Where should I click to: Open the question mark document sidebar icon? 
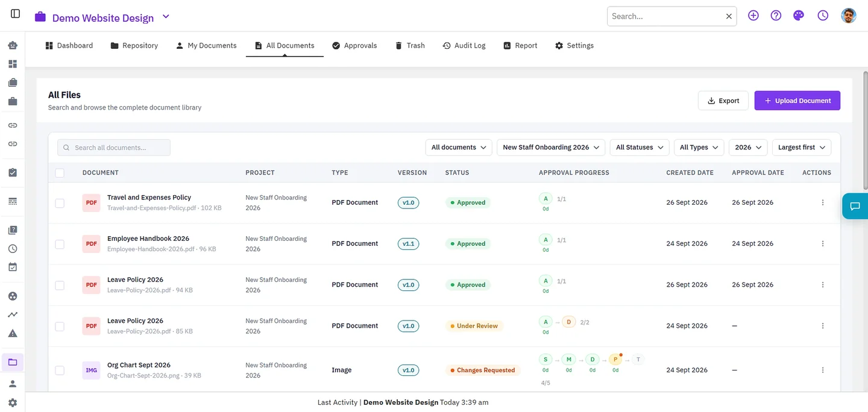(x=13, y=230)
